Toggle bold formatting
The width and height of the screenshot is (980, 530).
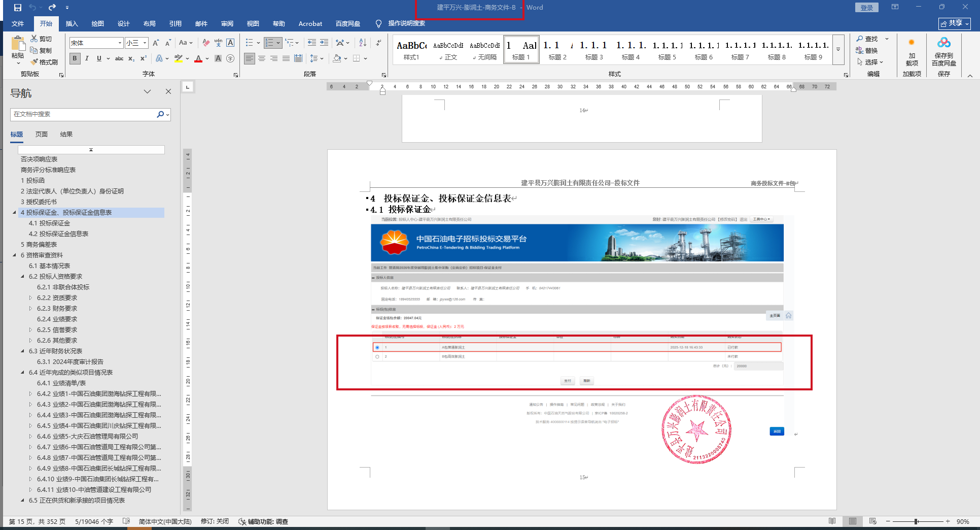pos(75,58)
